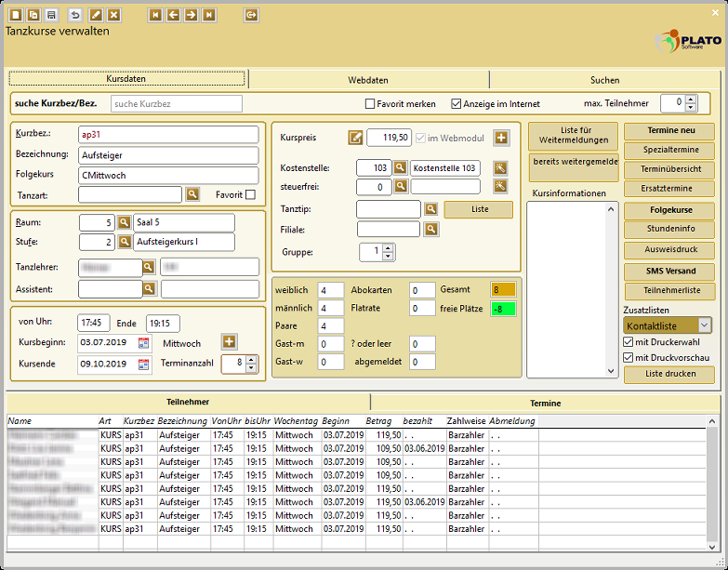Uncheck mit Druckerwahl option
Image resolution: width=728 pixels, height=570 pixels.
[629, 342]
